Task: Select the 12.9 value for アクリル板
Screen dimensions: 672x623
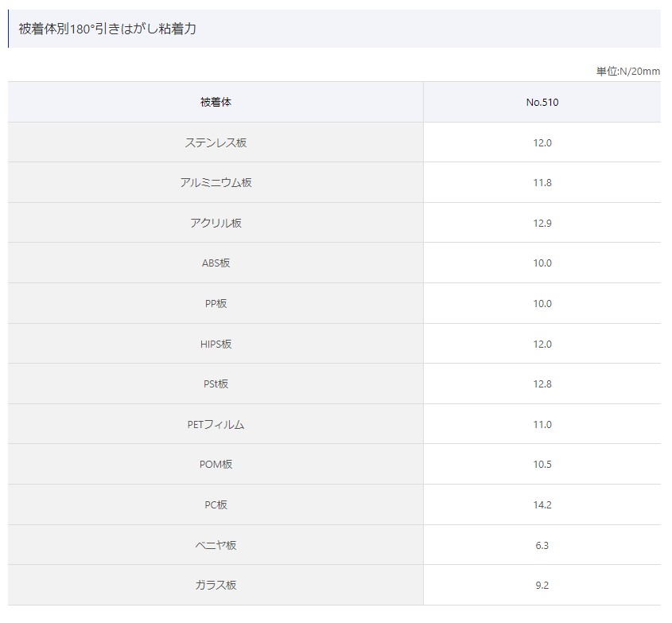Action: (542, 223)
